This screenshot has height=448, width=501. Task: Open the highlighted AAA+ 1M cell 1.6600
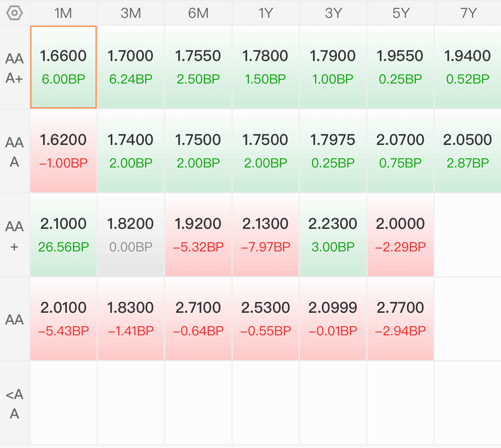tap(63, 67)
